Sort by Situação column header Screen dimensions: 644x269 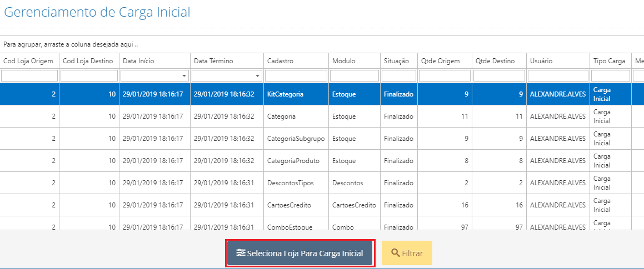pos(399,61)
